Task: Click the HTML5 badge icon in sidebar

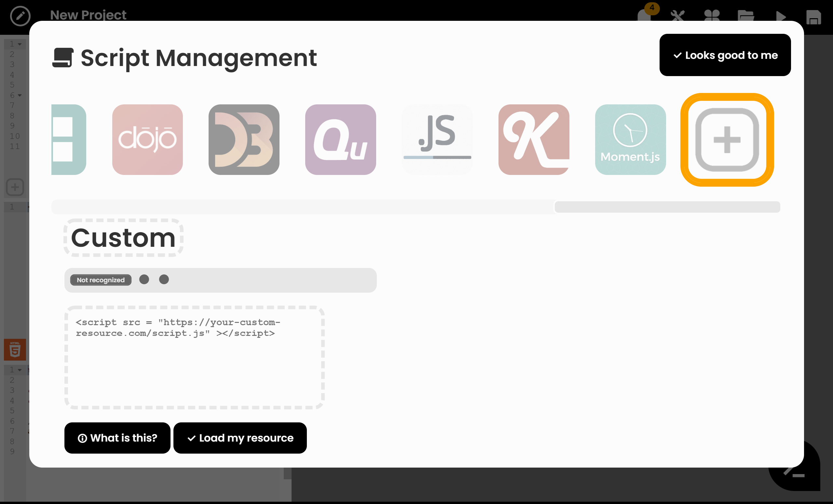Action: pyautogui.click(x=15, y=350)
